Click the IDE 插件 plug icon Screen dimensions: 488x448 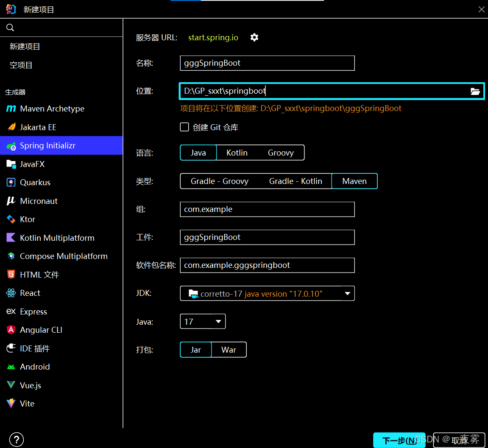coord(11,348)
